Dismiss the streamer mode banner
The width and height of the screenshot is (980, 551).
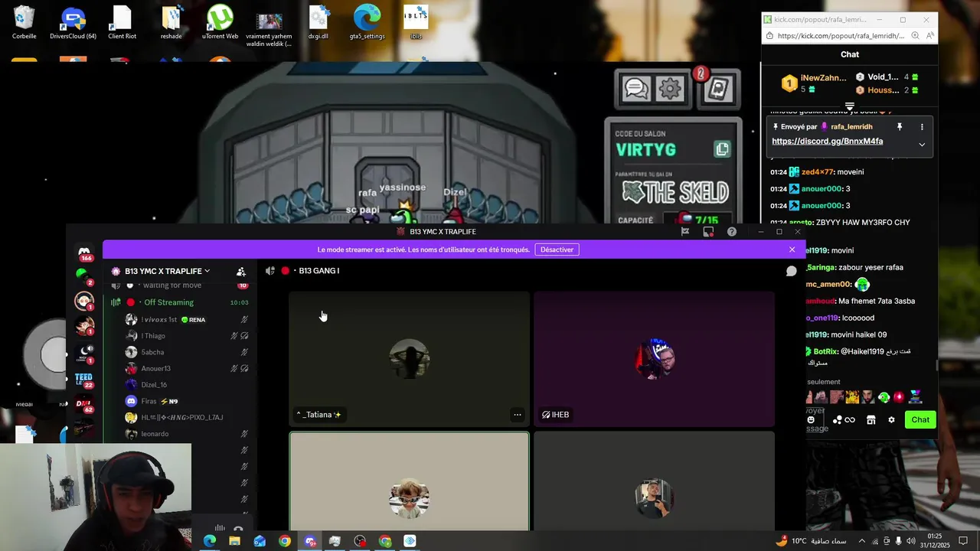tap(792, 249)
